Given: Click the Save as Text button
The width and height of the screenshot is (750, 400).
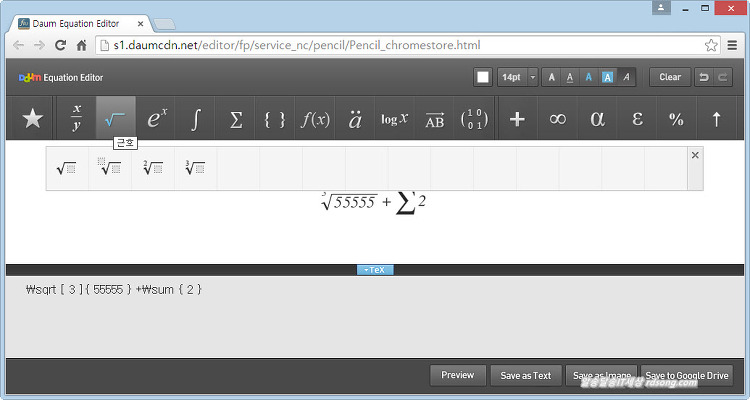Looking at the screenshot, I should [x=527, y=376].
